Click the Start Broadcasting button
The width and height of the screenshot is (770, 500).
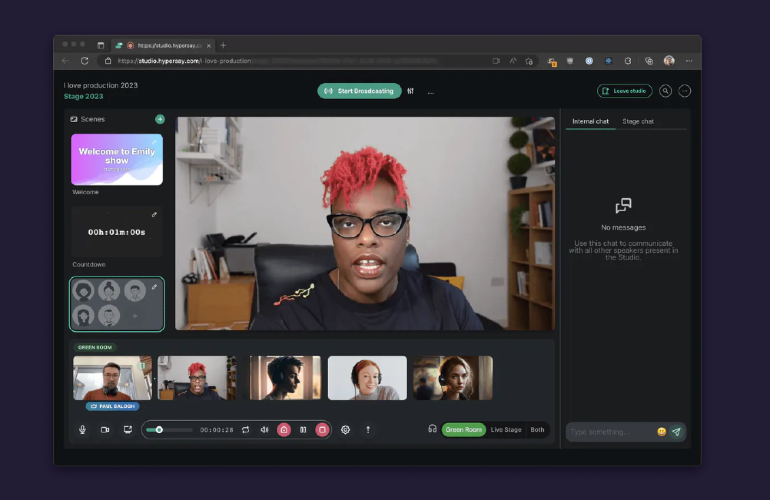click(359, 91)
